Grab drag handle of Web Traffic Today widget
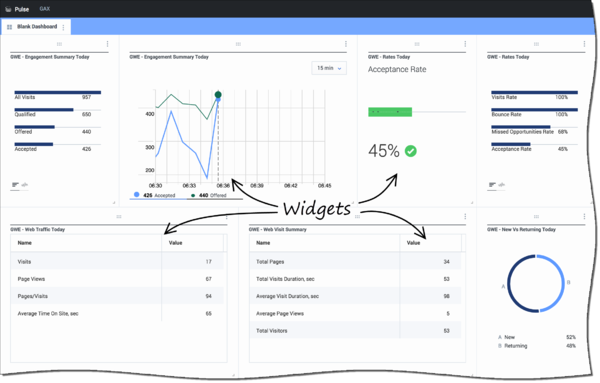Image resolution: width=600 pixels, height=383 pixels. pyautogui.click(x=119, y=217)
